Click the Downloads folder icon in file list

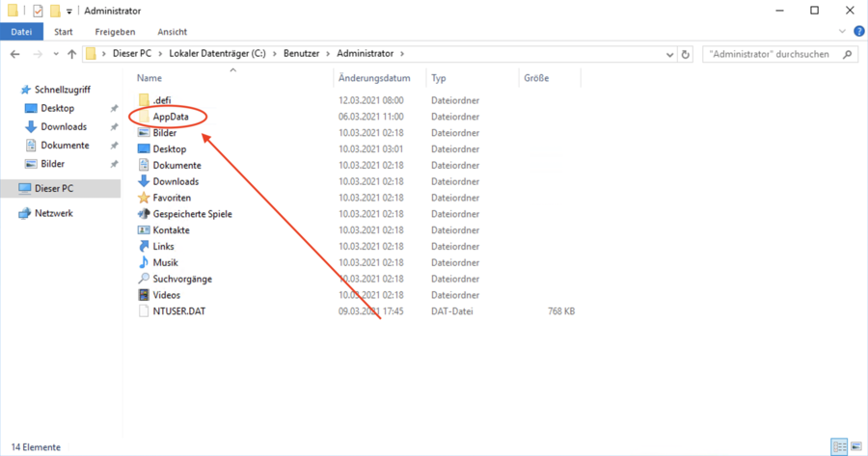point(144,181)
